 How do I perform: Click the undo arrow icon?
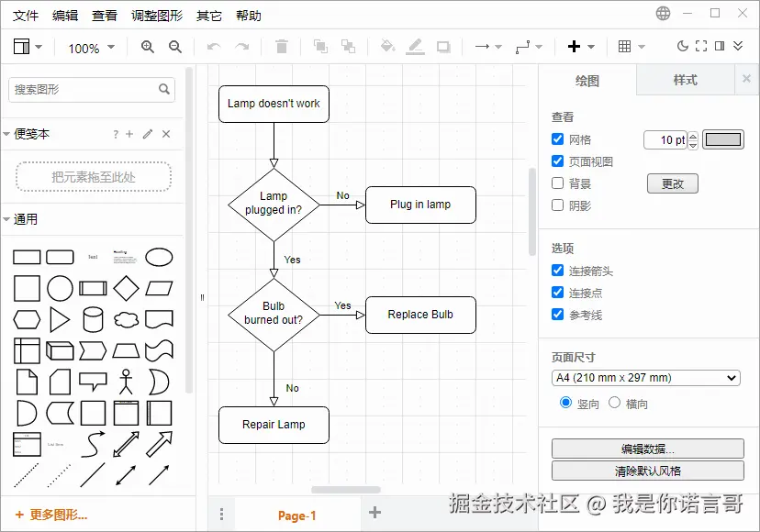click(214, 47)
